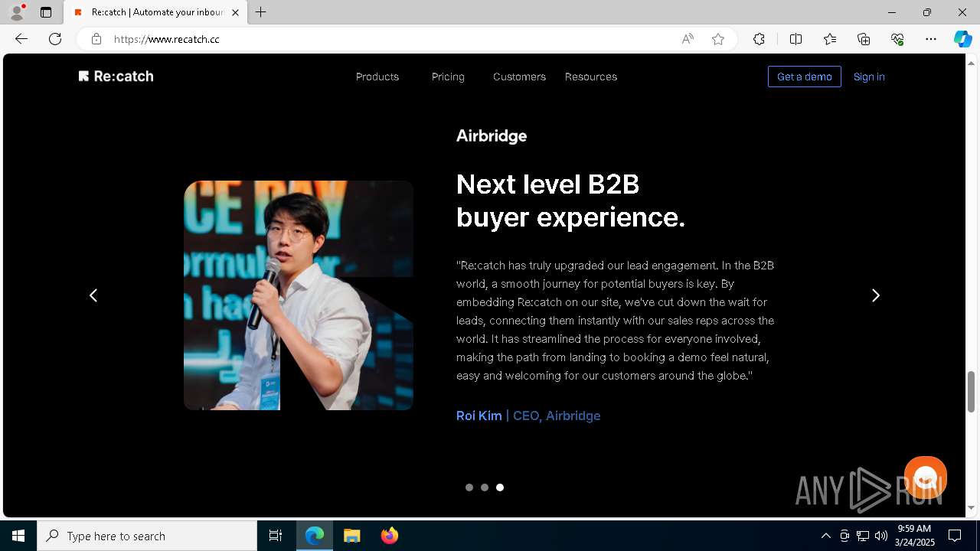Select Microsoft Edge taskbar icon
Screen dimensions: 980x551
coord(315,536)
